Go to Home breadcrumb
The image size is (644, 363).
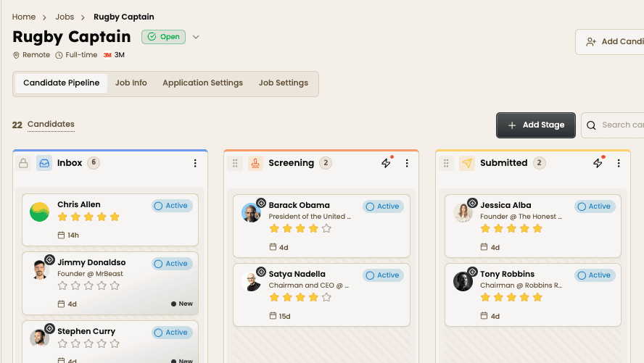point(24,17)
